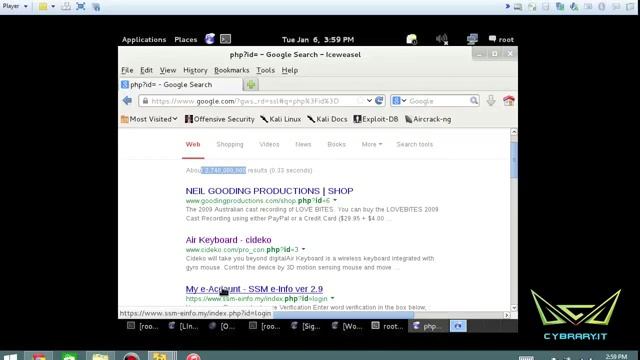Open My e-Account - SSM e-Info result
The image size is (640, 360).
click(254, 289)
